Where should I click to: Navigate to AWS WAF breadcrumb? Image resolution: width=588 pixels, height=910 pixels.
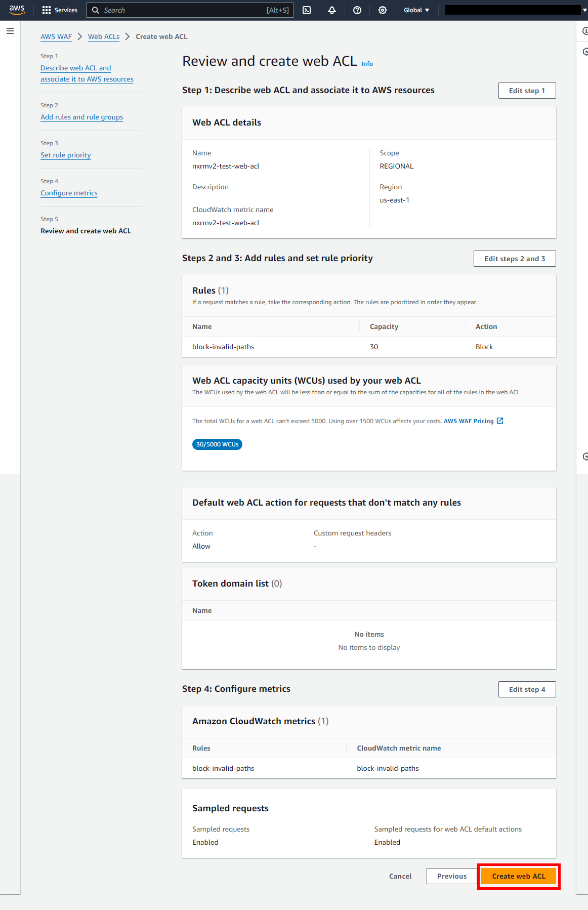[x=56, y=36]
